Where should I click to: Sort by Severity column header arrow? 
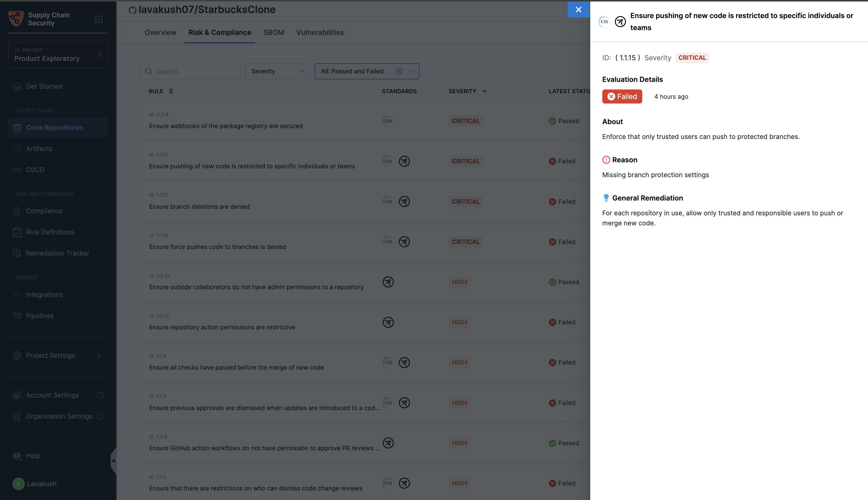click(x=484, y=91)
